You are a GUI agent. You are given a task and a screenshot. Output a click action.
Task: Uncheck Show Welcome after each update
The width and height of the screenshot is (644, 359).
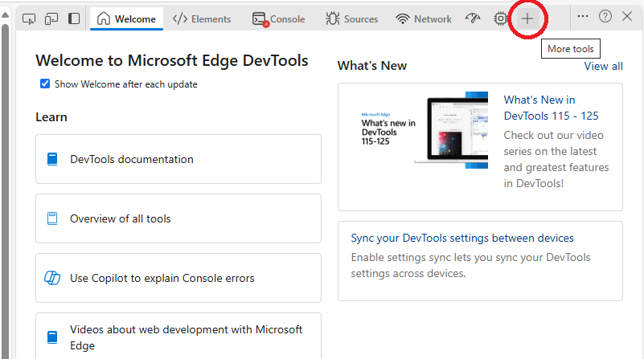(x=45, y=84)
